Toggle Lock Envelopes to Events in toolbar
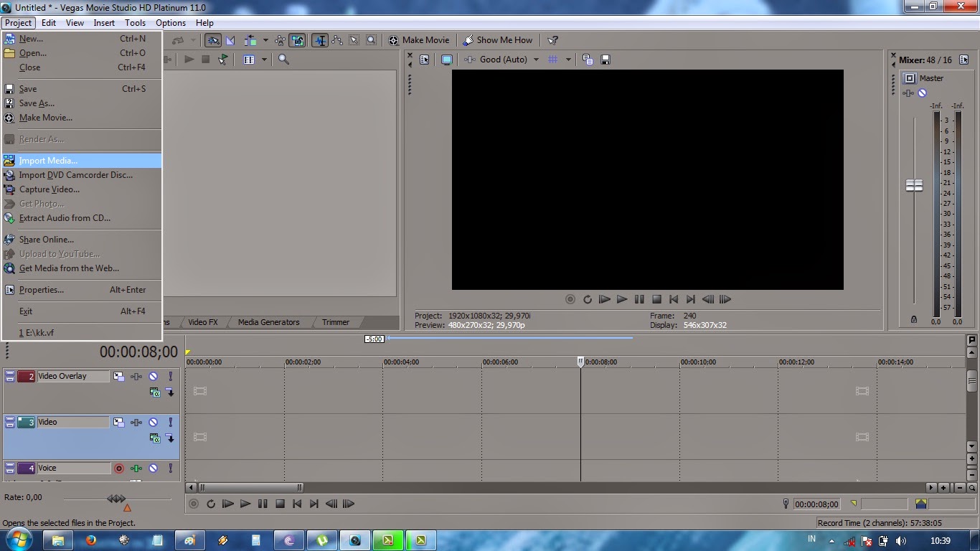The height and width of the screenshot is (551, 980). tap(280, 40)
